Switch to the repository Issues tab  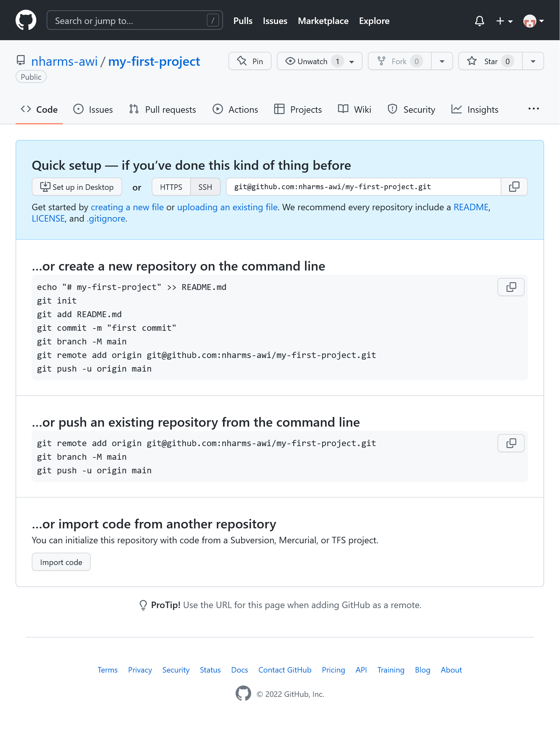pos(93,110)
